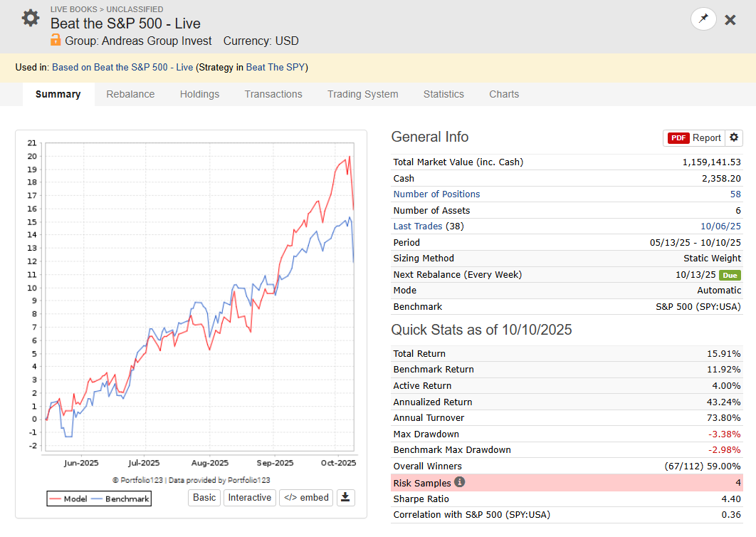Viewport: 756px width, 537px height.
Task: Click the 'LIVE BOOKS > UNCLASSIFIED' breadcrumb
Action: pos(107,9)
